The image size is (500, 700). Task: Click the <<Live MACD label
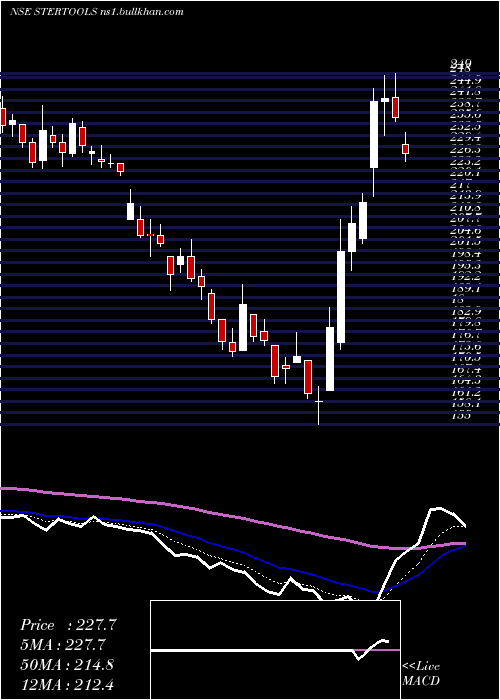[x=421, y=674]
